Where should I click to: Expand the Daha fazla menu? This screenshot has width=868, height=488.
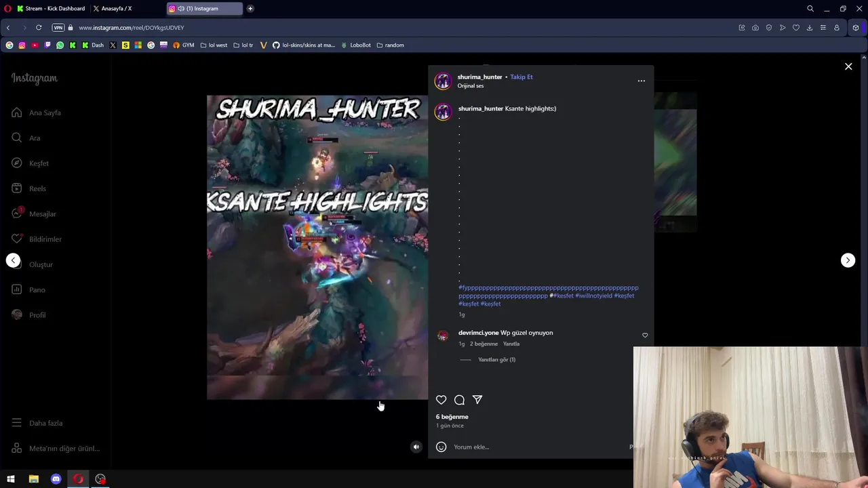pos(37,423)
